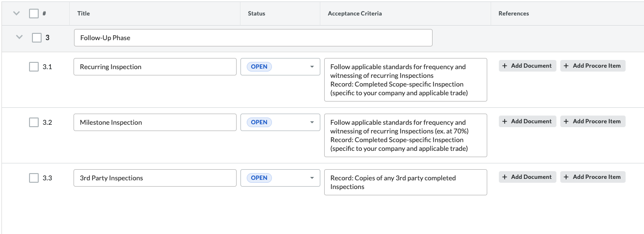Add Procore Item to 3rd Party Inspections
The image size is (644, 234).
point(593,177)
